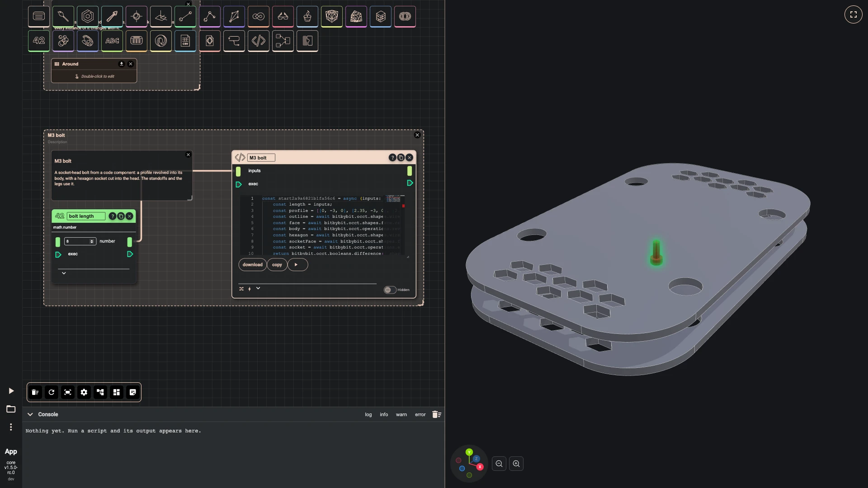Image resolution: width=868 pixels, height=488 pixels.
Task: Click the download icon on Around node
Action: pos(121,64)
